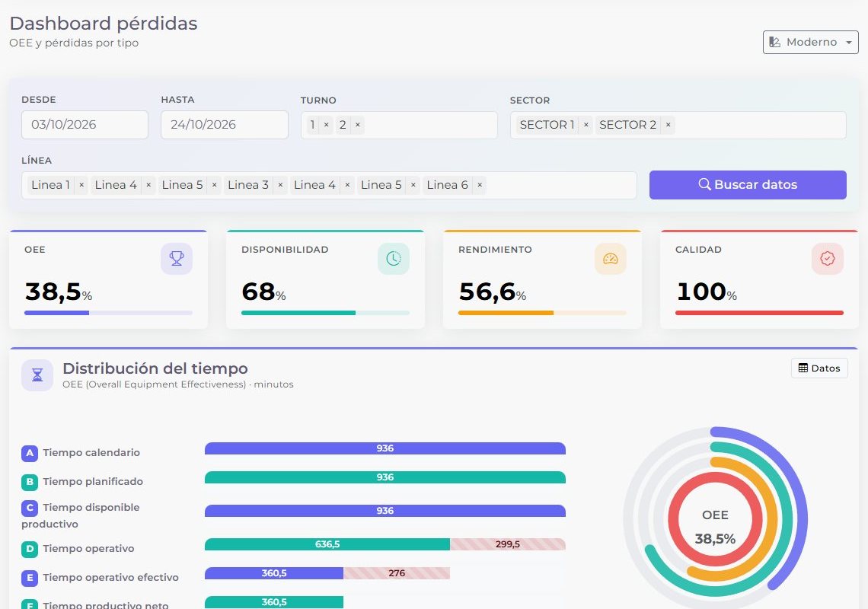Click the HASTA date field 24/10/2026

[x=224, y=125]
